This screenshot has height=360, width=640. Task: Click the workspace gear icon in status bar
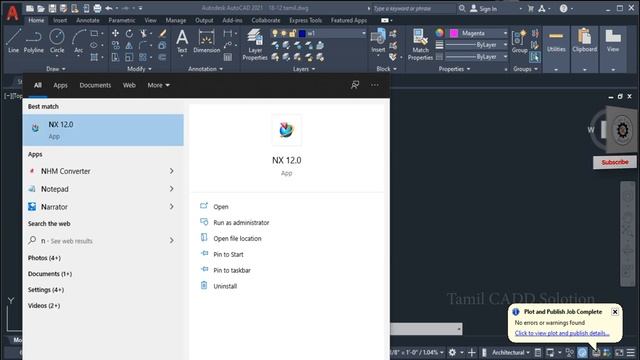(x=452, y=352)
